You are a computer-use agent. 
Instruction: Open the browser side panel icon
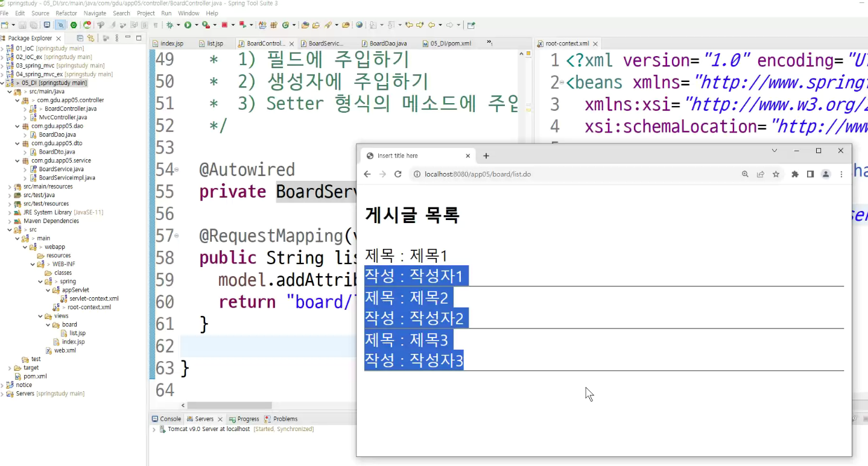[810, 174]
